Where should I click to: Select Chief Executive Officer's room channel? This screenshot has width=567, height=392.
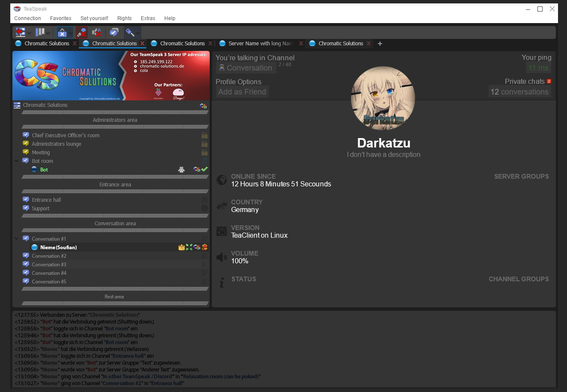click(111, 136)
